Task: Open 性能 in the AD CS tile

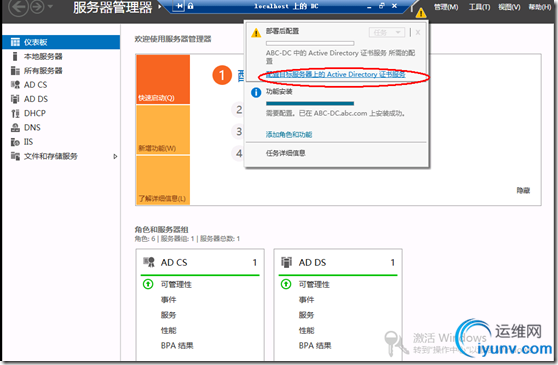Action: [168, 330]
